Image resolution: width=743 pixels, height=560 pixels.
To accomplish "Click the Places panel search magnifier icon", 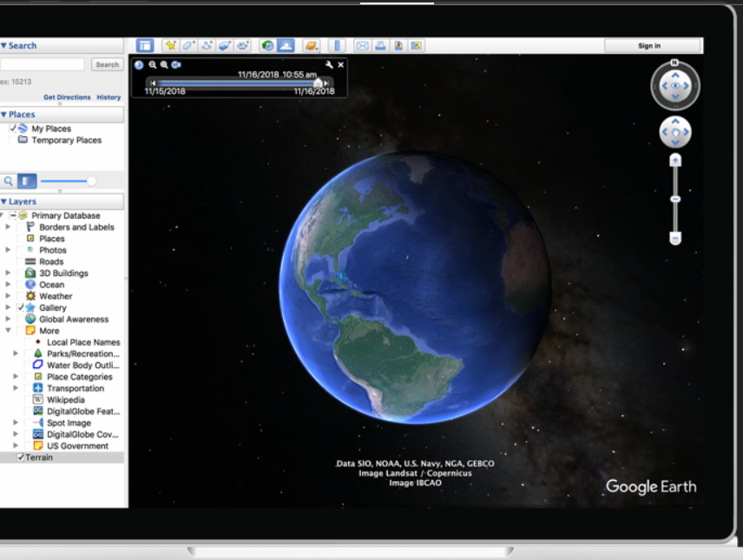I will click(8, 181).
